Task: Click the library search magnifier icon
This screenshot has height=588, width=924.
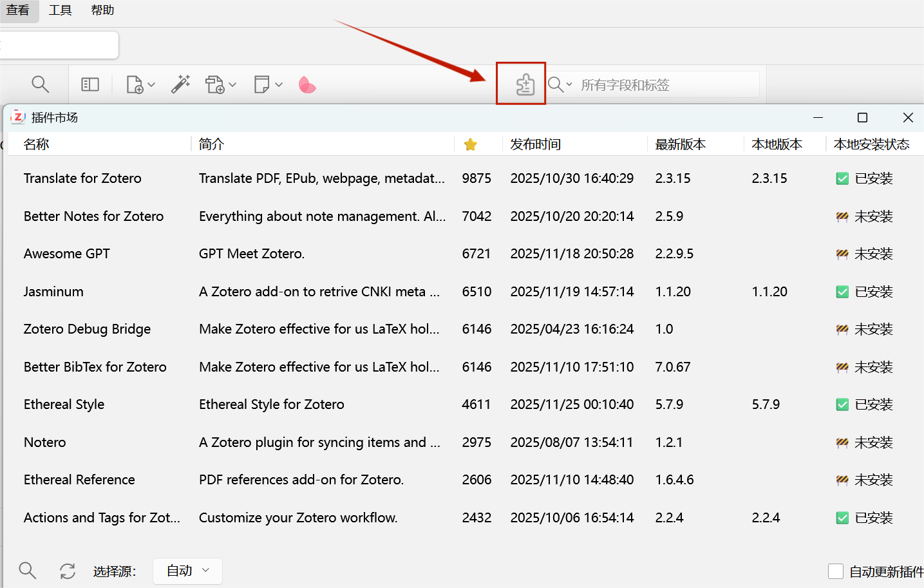Action: (40, 84)
